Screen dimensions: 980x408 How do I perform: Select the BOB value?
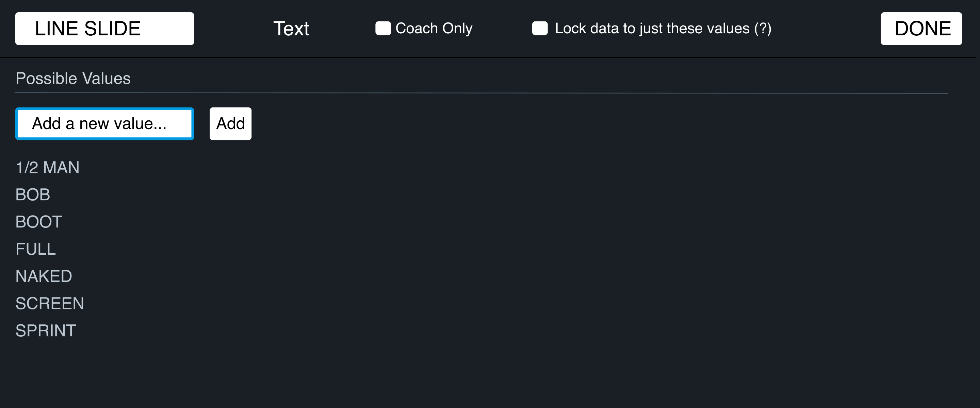pos(33,195)
